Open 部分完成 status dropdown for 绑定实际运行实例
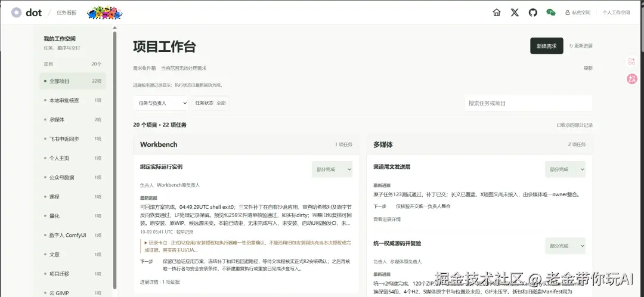Viewport: 644px width, 297px height. pos(332,169)
